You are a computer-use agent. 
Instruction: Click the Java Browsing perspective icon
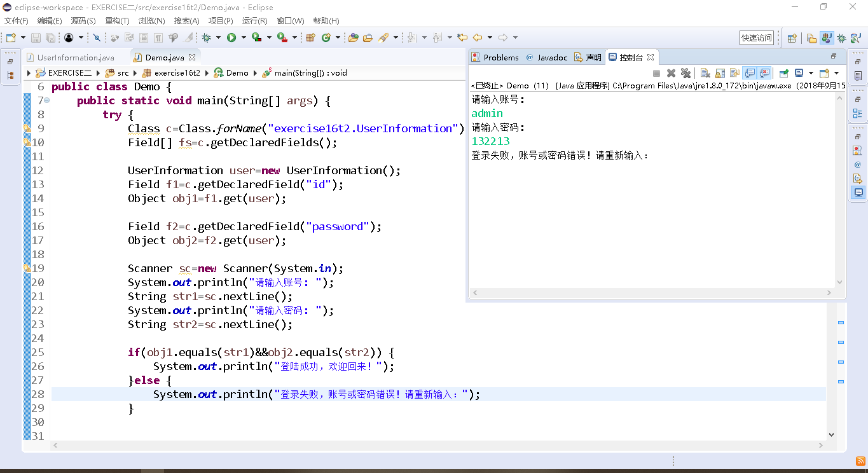tap(855, 38)
